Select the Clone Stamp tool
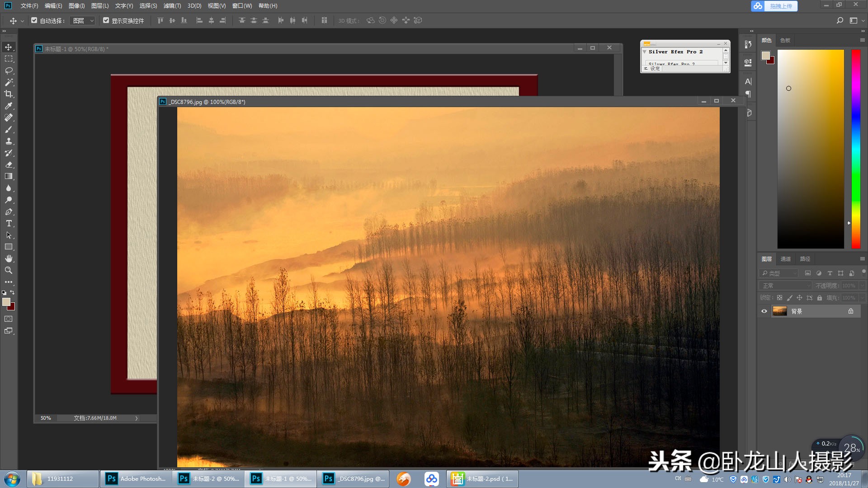Viewport: 868px width, 488px height. (9, 141)
